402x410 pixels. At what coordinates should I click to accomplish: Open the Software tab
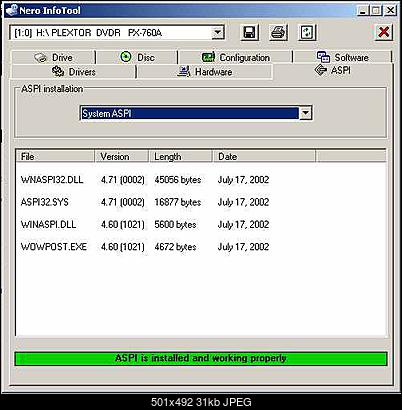[342, 57]
